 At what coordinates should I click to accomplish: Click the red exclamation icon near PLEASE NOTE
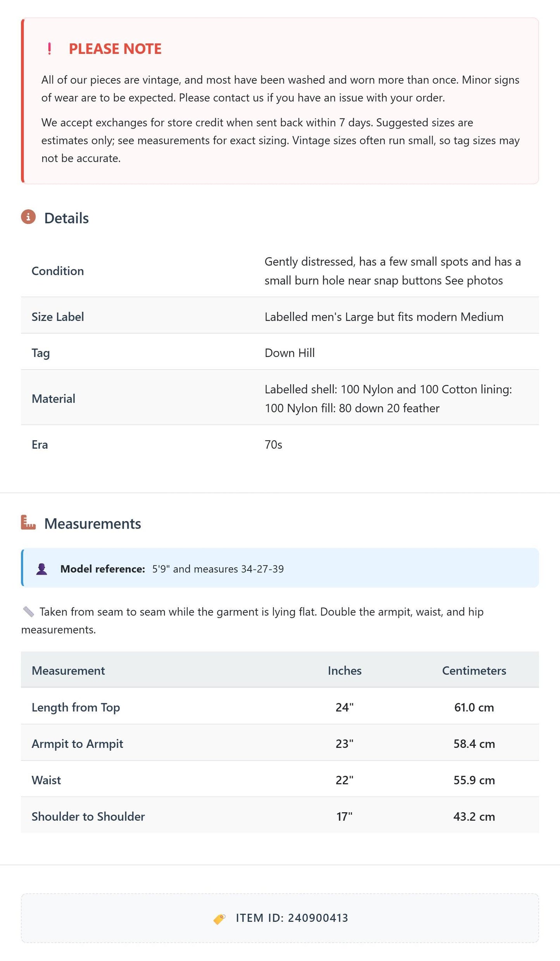click(x=49, y=49)
